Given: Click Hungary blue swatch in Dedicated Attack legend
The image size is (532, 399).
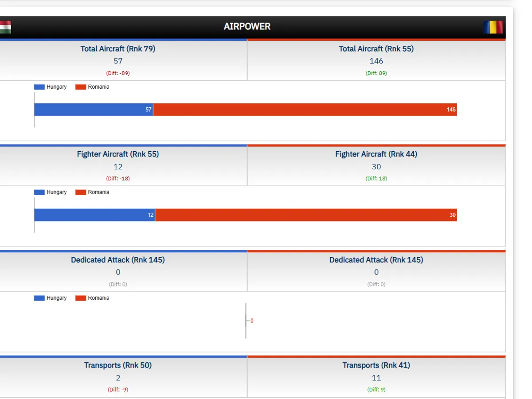Looking at the screenshot, I should (x=39, y=298).
